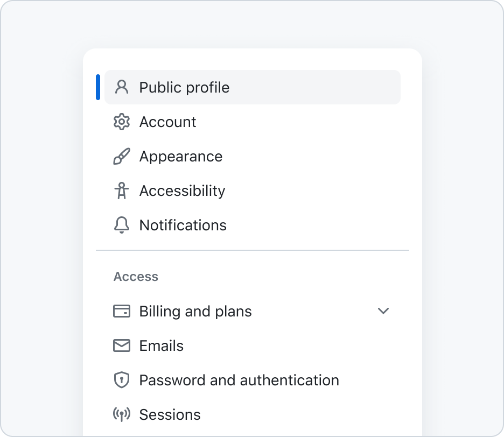
Task: Open the Appearance settings
Action: 253,156
